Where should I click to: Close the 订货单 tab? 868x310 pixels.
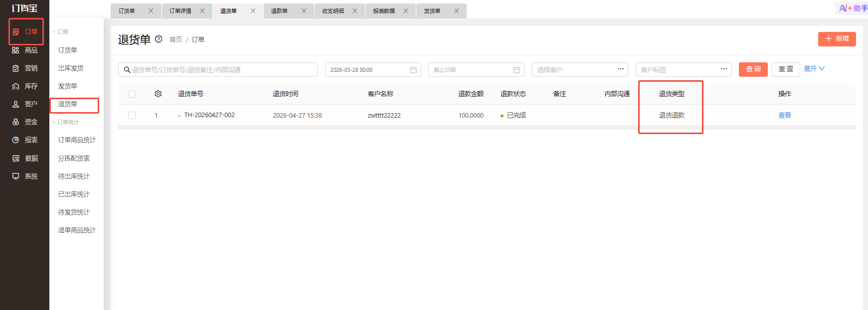click(x=151, y=11)
